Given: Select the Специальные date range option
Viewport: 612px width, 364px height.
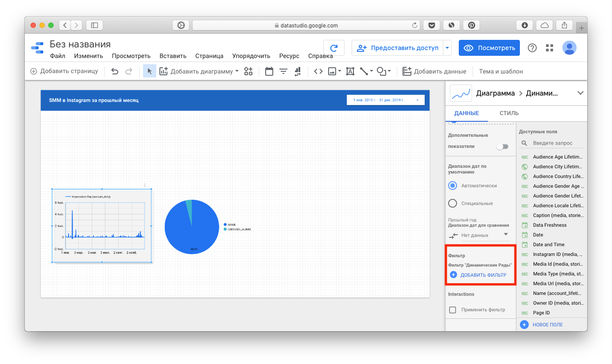Looking at the screenshot, I should pos(453,204).
